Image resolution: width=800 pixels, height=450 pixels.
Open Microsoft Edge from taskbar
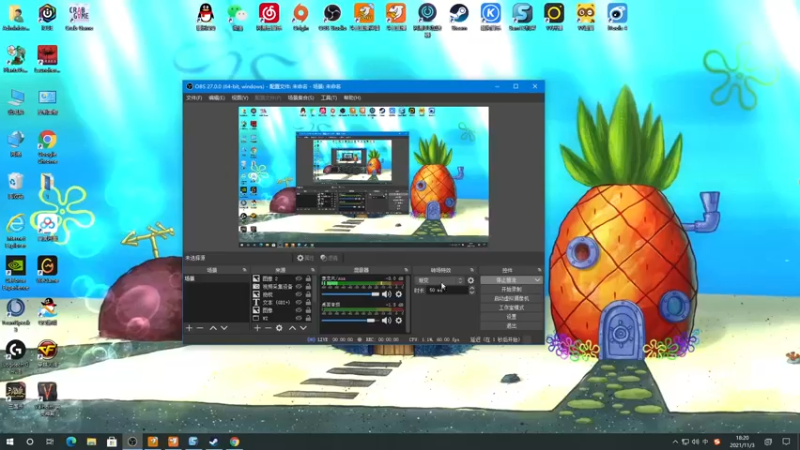(x=71, y=441)
